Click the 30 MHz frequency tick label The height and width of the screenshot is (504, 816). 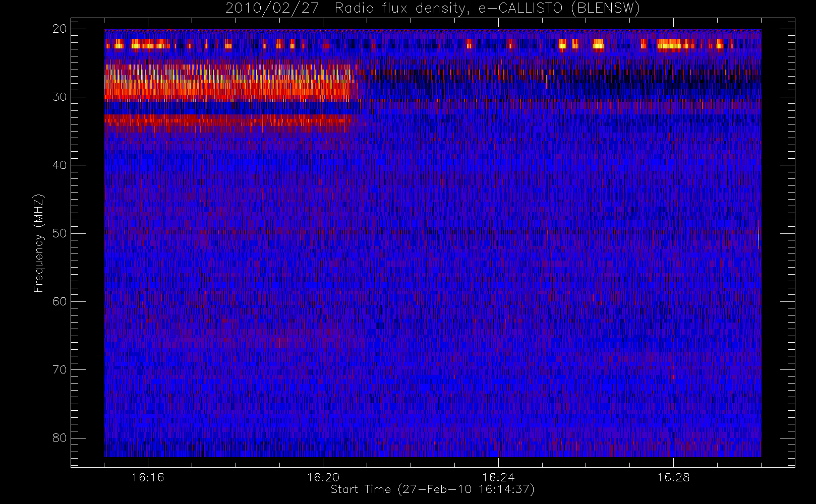pos(60,97)
